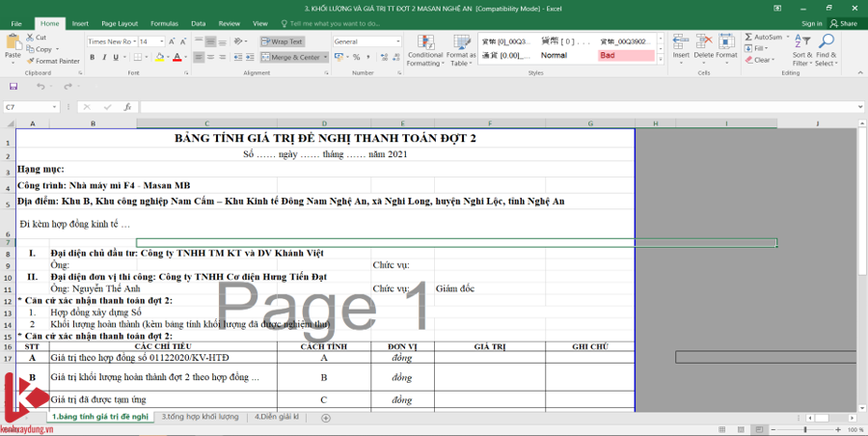
Task: Open the Times New Roman font dropdown
Action: click(132, 41)
